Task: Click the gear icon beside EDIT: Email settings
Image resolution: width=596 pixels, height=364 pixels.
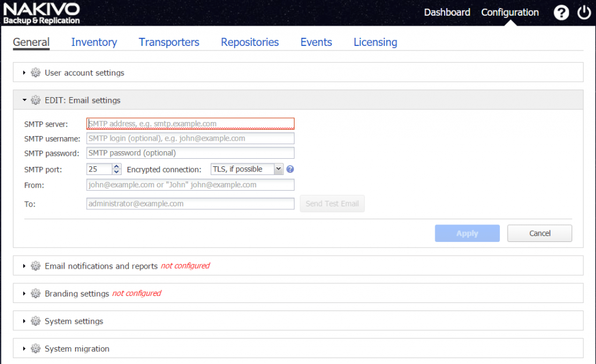Action: 36,99
